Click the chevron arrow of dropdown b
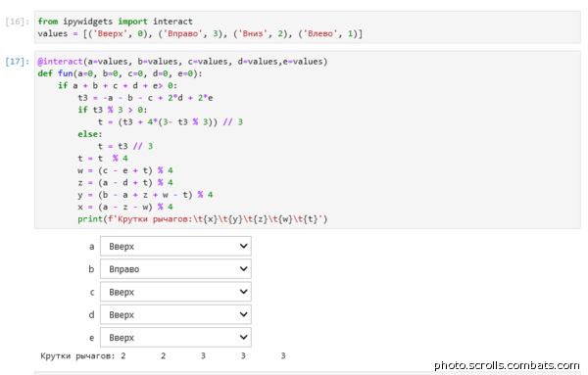The width and height of the screenshot is (588, 375). (x=243, y=269)
